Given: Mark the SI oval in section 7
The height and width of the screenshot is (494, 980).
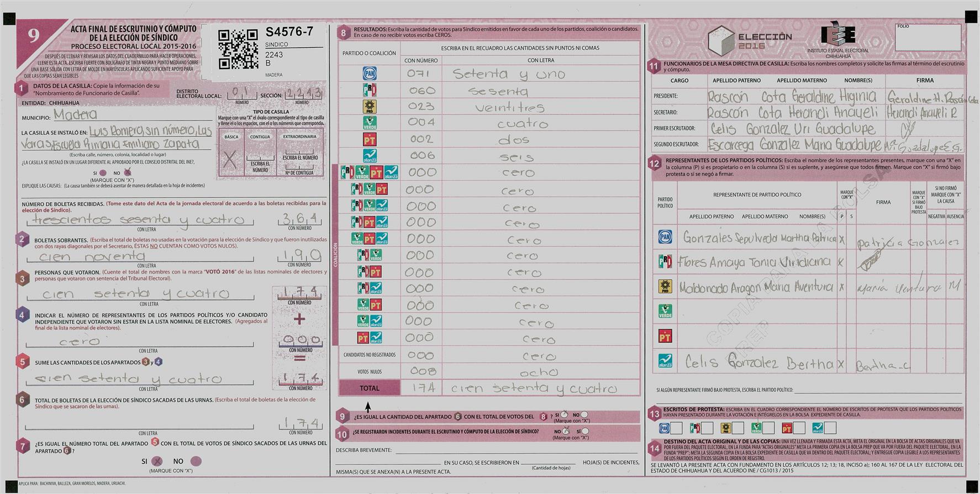Looking at the screenshot, I should 157,461.
